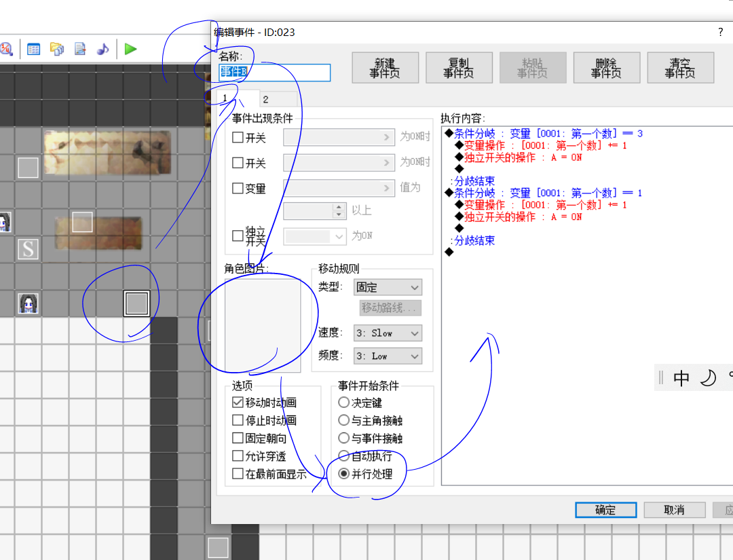The width and height of the screenshot is (733, 560).
Task: Click the 清空事件页 button
Action: coord(681,68)
